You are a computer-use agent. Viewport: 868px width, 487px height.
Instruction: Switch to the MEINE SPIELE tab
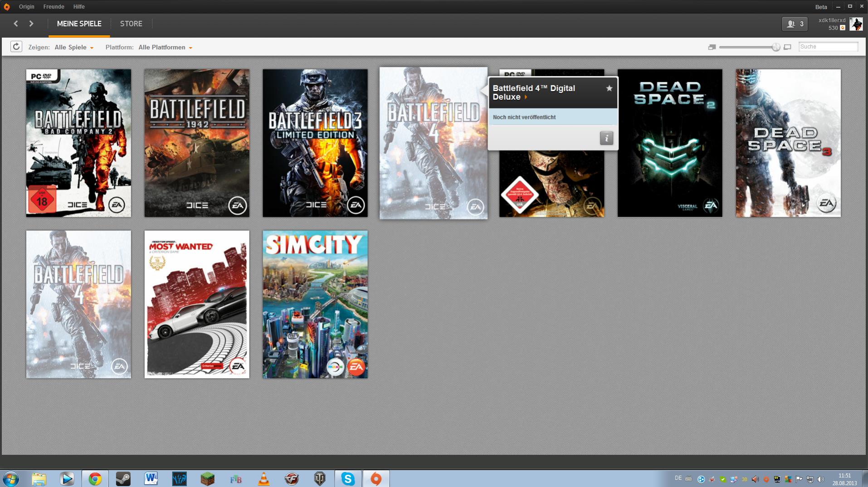click(x=79, y=24)
